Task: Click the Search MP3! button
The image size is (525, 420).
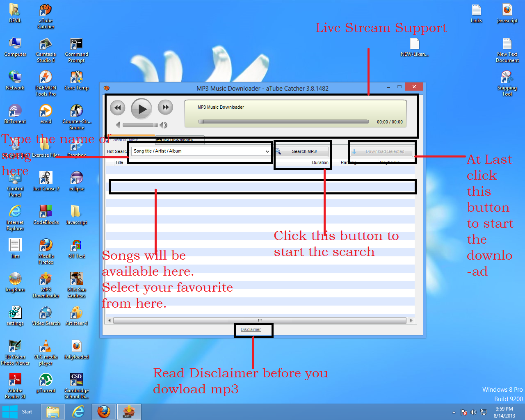Action: click(x=302, y=151)
